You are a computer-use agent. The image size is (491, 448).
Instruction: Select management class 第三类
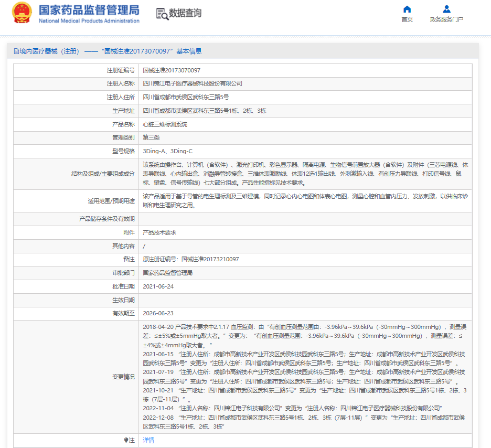coord(151,137)
